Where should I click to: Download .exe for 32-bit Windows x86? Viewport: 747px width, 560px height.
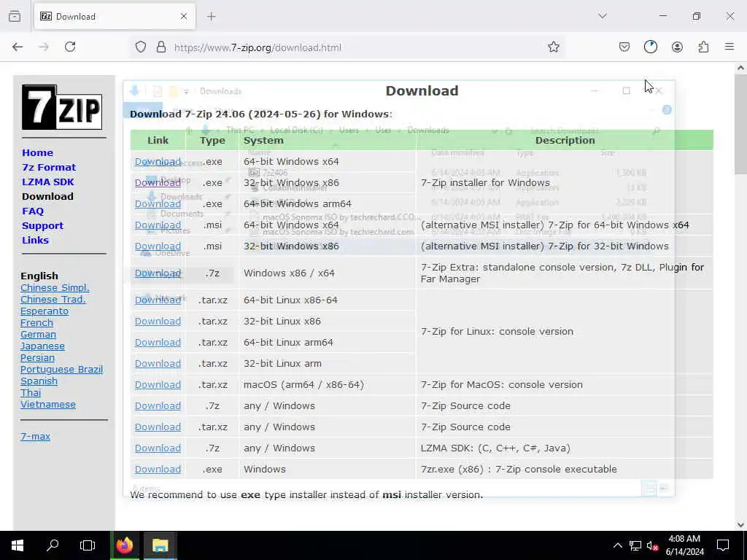pos(158,182)
